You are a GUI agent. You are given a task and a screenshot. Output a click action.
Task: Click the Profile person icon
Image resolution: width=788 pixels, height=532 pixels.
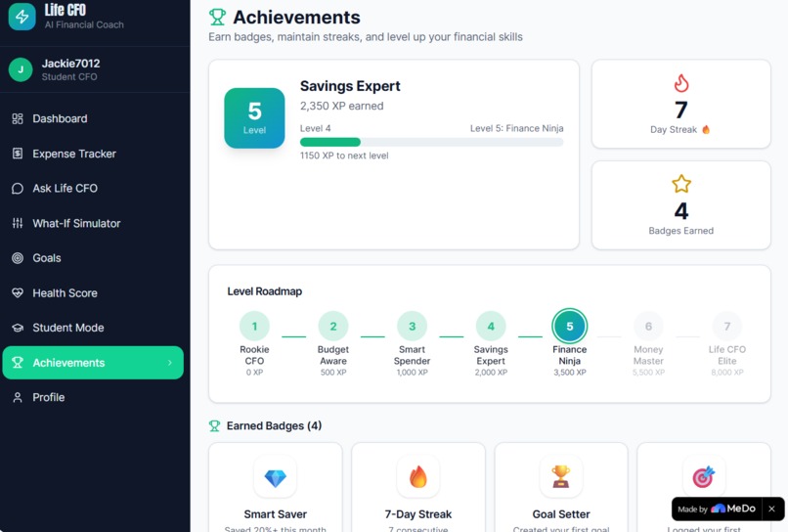point(18,397)
